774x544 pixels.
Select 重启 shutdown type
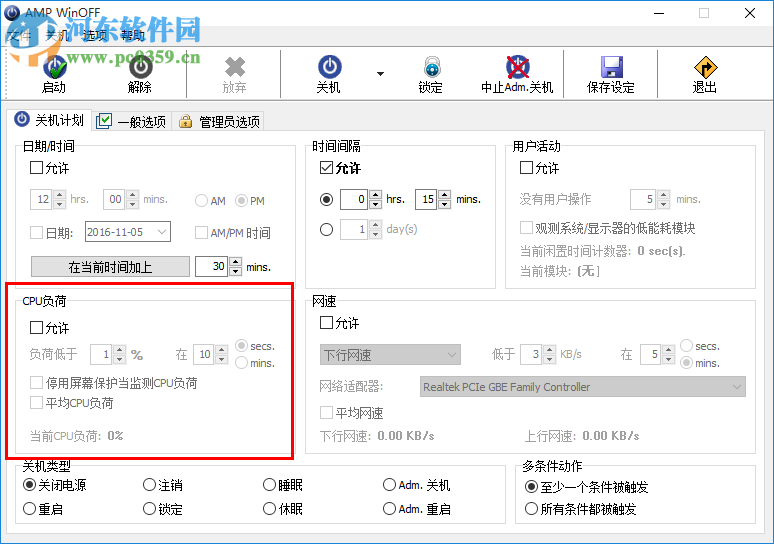coord(30,508)
